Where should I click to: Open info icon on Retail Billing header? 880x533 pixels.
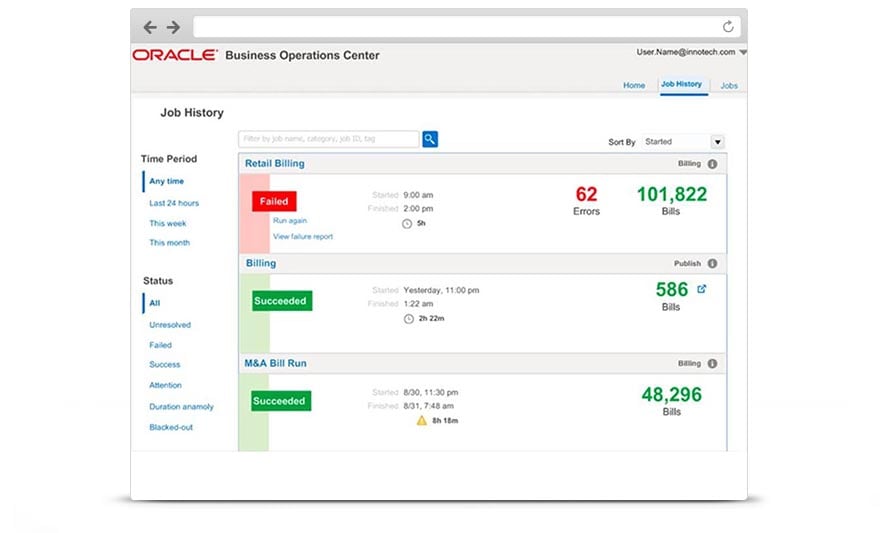pyautogui.click(x=712, y=164)
